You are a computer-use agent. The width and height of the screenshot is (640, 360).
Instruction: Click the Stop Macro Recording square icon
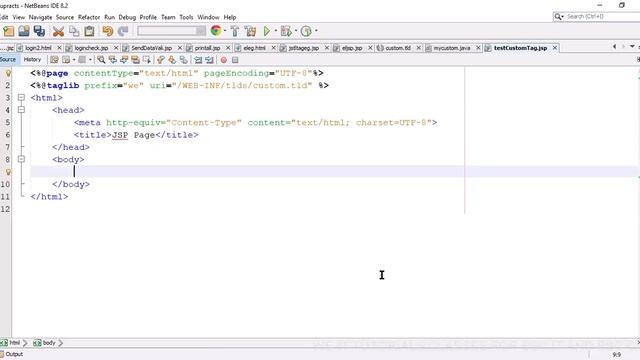[235, 60]
